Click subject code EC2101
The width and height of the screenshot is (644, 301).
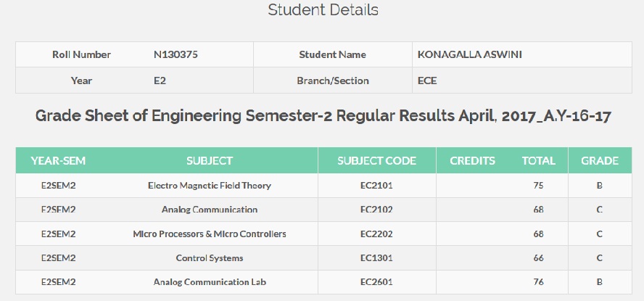[376, 186]
